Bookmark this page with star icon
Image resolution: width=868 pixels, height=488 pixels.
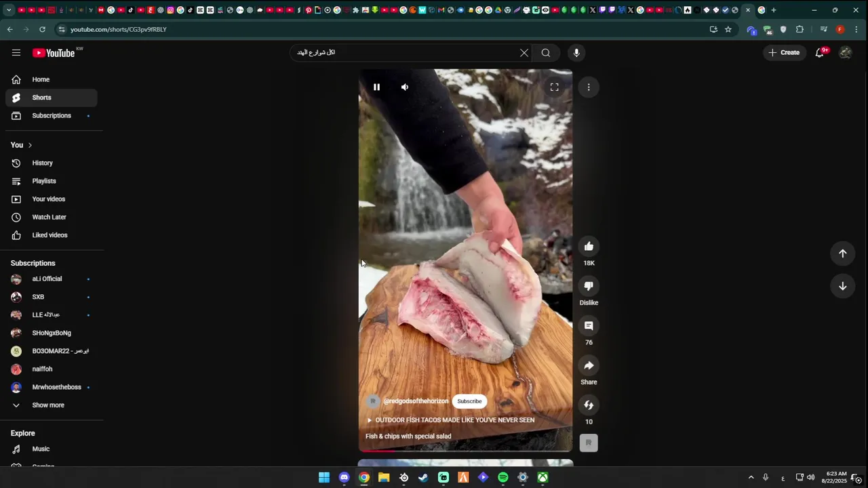728,29
